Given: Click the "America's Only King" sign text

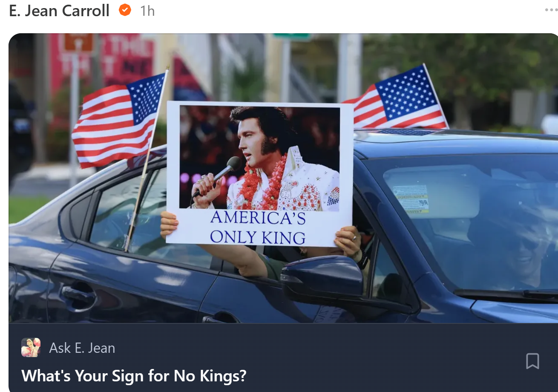Looking at the screenshot, I should (x=258, y=227).
